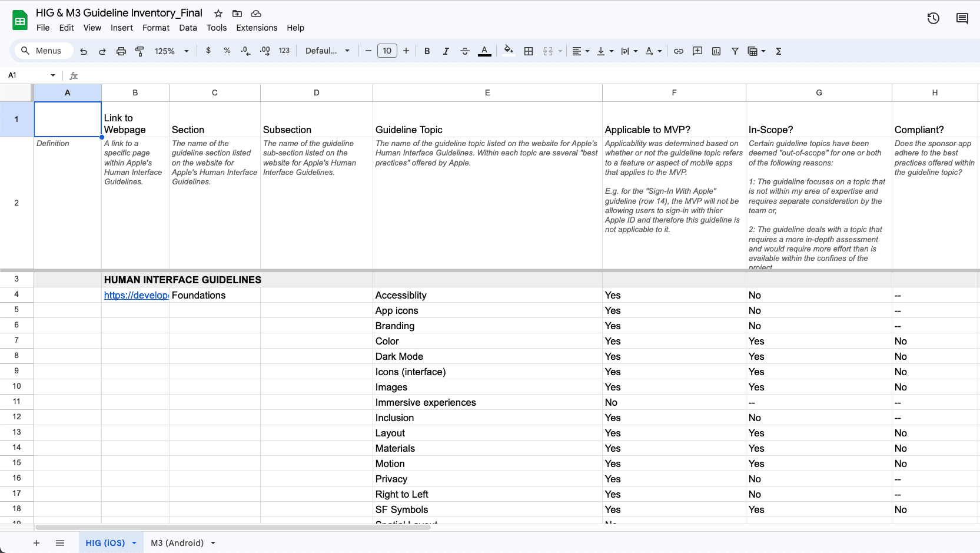Open version history
The image size is (980, 553).
[934, 18]
